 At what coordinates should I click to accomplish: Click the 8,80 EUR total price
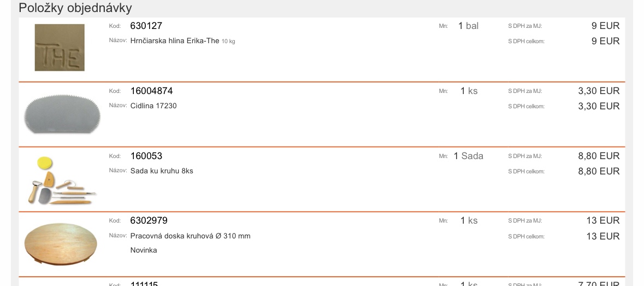tap(599, 171)
